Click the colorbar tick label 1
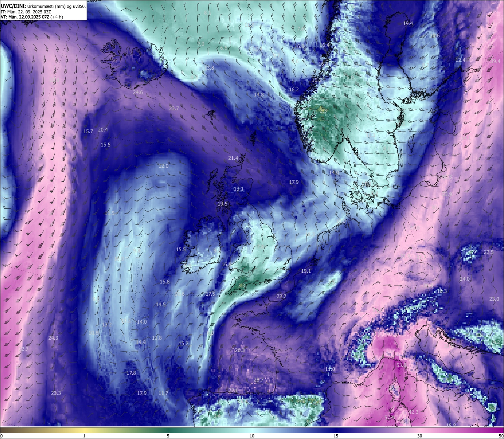Viewport: 504px width, 439px height. click(x=84, y=436)
